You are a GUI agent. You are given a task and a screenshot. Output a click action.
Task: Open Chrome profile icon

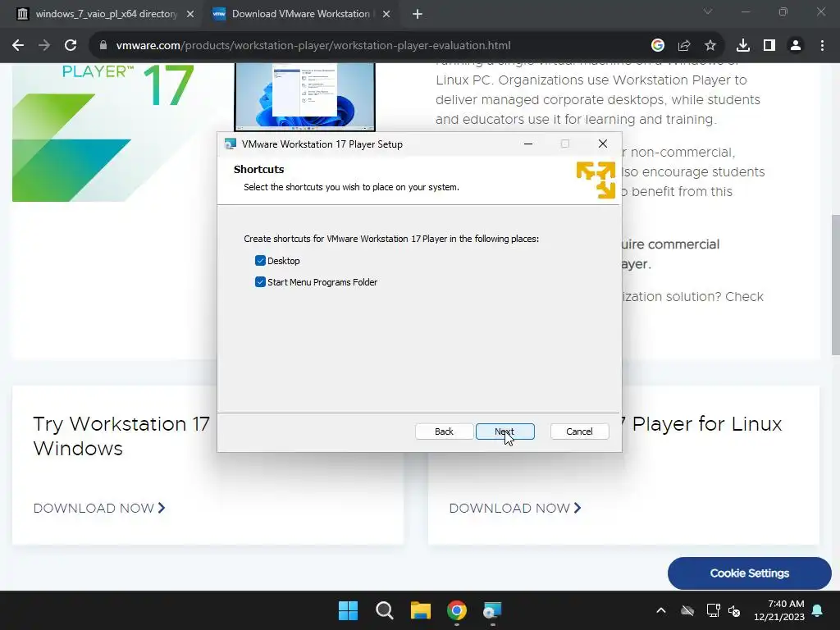[x=796, y=46]
